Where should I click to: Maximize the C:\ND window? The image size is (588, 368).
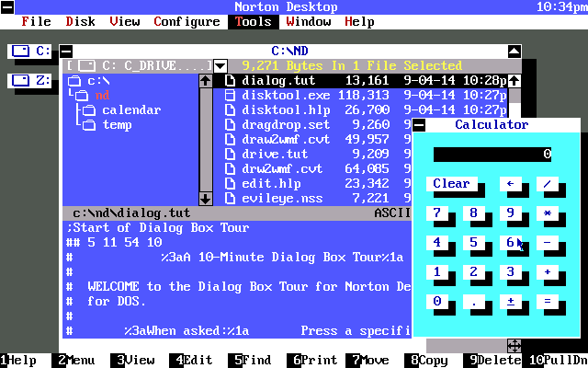[514, 52]
